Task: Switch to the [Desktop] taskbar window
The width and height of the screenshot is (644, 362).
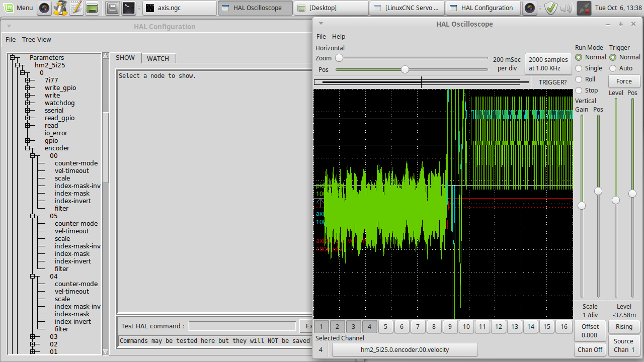Action: point(331,8)
